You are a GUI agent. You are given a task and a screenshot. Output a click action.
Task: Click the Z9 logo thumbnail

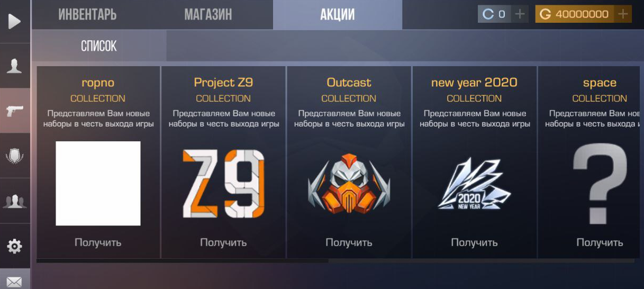pyautogui.click(x=223, y=183)
